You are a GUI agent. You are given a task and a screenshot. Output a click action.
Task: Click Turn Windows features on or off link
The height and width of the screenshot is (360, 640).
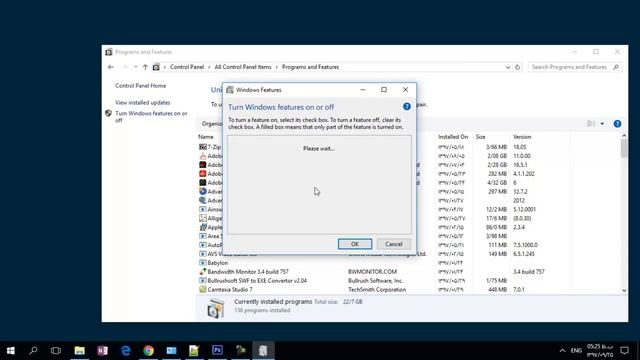pyautogui.click(x=151, y=117)
